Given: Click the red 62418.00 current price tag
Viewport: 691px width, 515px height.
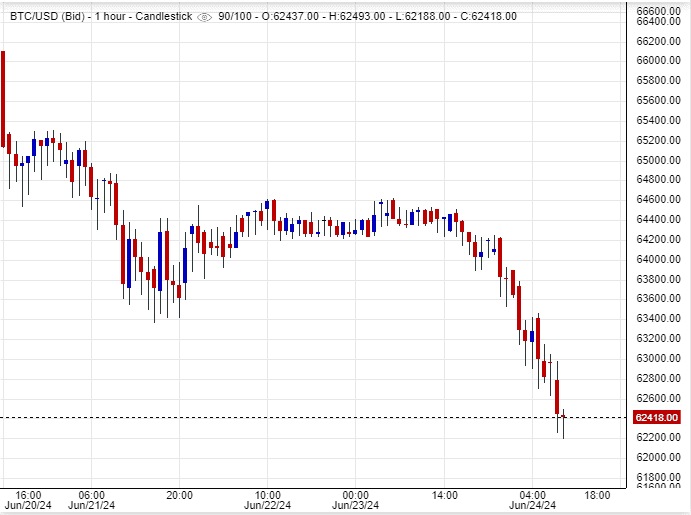Looking at the screenshot, I should coord(657,417).
